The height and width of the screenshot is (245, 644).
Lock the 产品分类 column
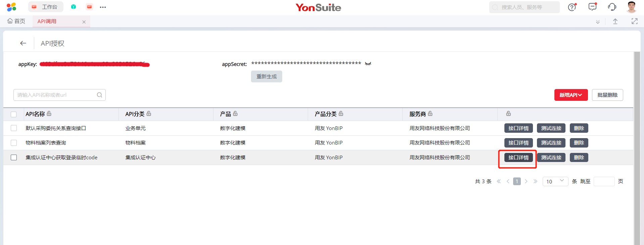click(x=341, y=114)
